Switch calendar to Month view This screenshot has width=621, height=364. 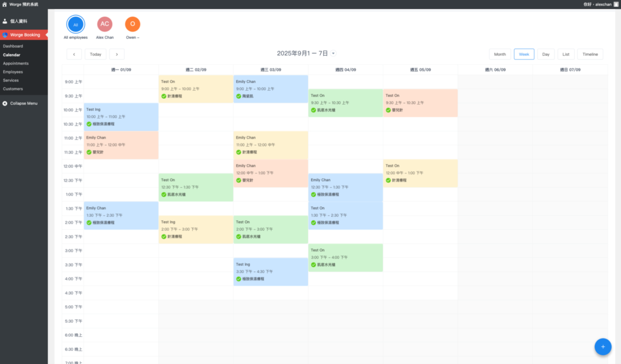tap(500, 54)
